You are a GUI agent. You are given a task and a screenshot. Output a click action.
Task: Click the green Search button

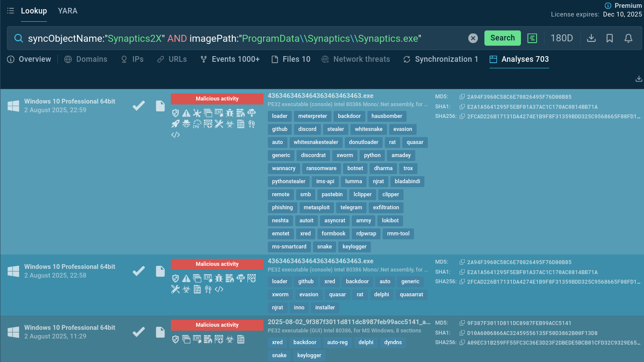click(x=503, y=38)
